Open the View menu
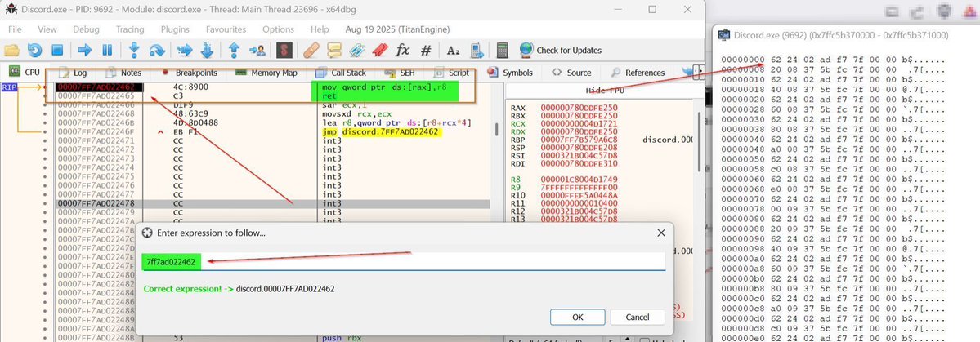Viewport: 980px width, 342px height. point(47,29)
